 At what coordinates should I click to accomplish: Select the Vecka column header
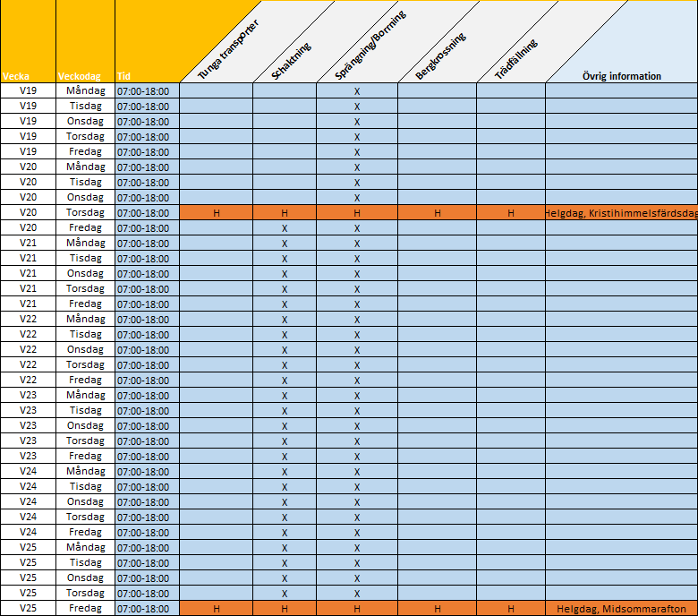point(28,41)
